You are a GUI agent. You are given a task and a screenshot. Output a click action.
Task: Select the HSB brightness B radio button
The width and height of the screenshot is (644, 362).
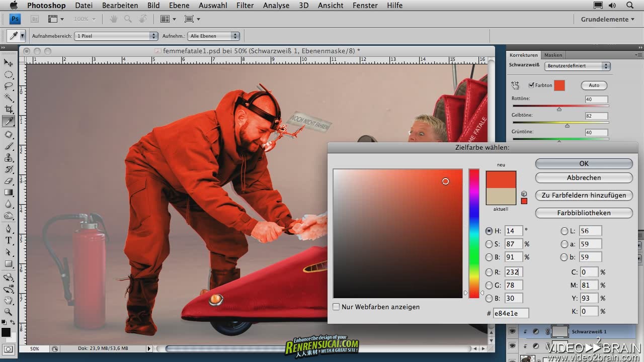point(489,257)
